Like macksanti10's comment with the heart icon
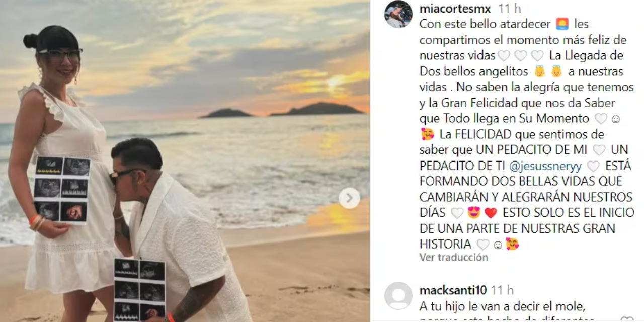Screen dimensions: 644x322 [627, 319]
